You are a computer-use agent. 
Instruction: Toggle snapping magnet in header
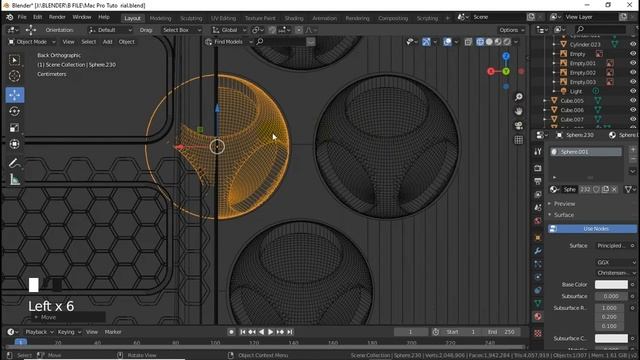[x=272, y=30]
